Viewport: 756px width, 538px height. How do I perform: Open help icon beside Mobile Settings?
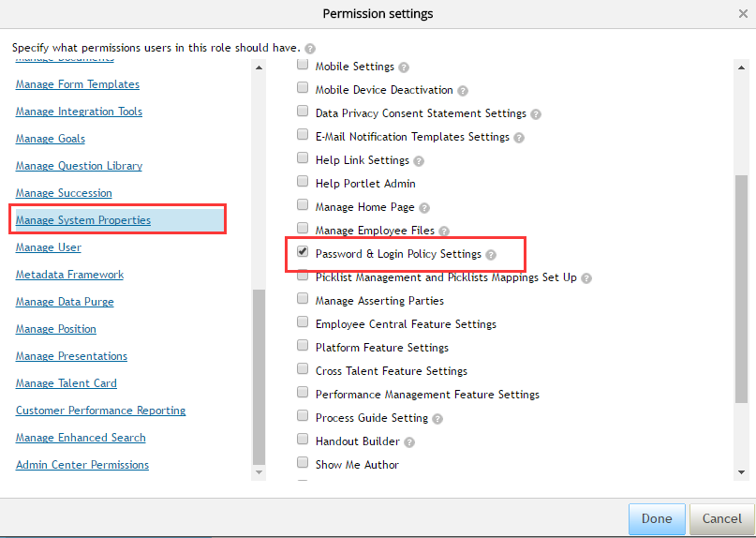(404, 67)
